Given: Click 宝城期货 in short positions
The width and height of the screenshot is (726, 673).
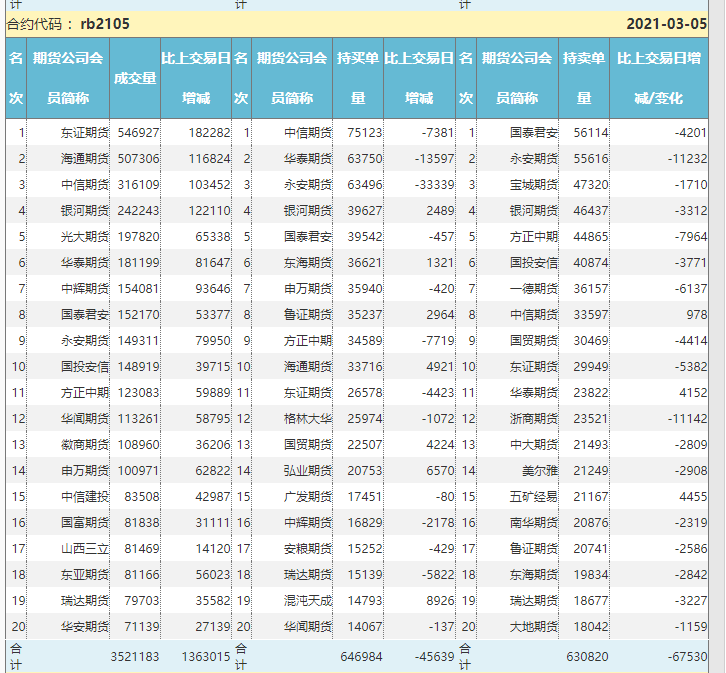Looking at the screenshot, I should click(534, 185).
